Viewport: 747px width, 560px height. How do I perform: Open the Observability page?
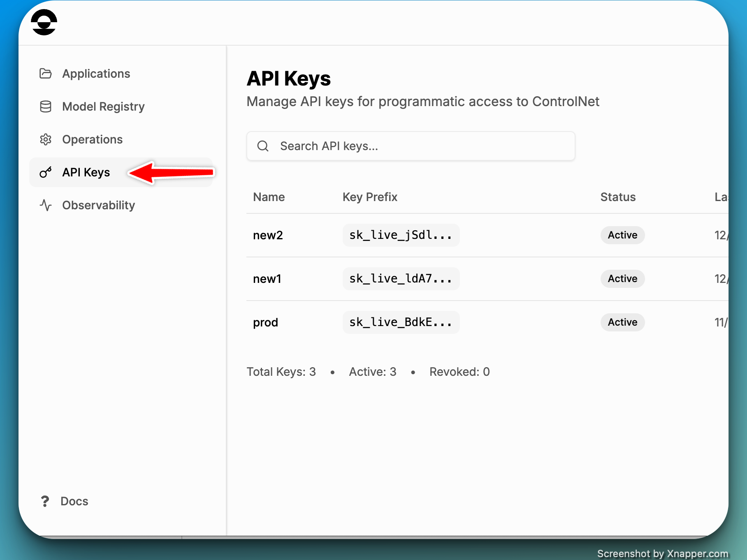pos(121,205)
